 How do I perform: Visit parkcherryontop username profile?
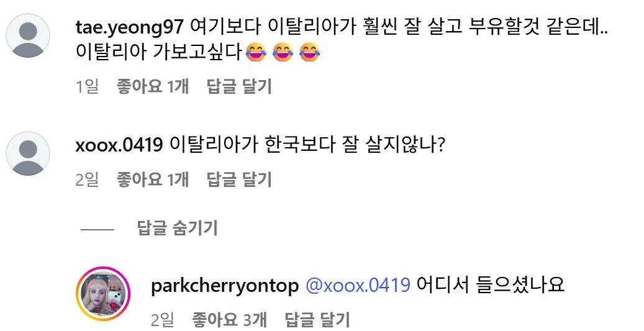pyautogui.click(x=225, y=286)
